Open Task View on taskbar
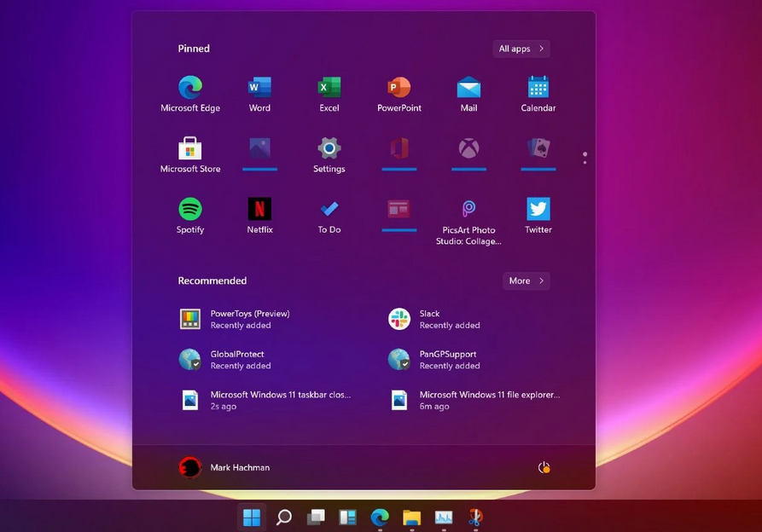This screenshot has width=762, height=532. 316,518
